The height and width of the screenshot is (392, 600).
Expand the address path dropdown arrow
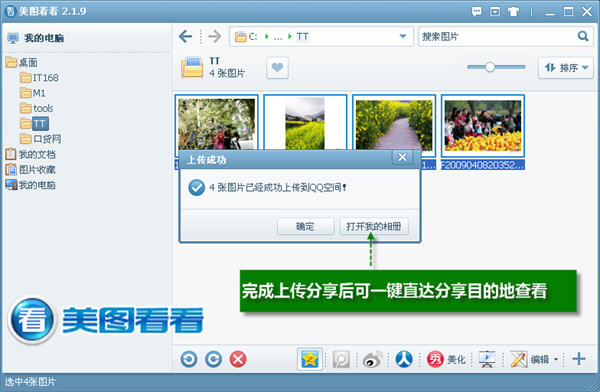click(x=403, y=36)
